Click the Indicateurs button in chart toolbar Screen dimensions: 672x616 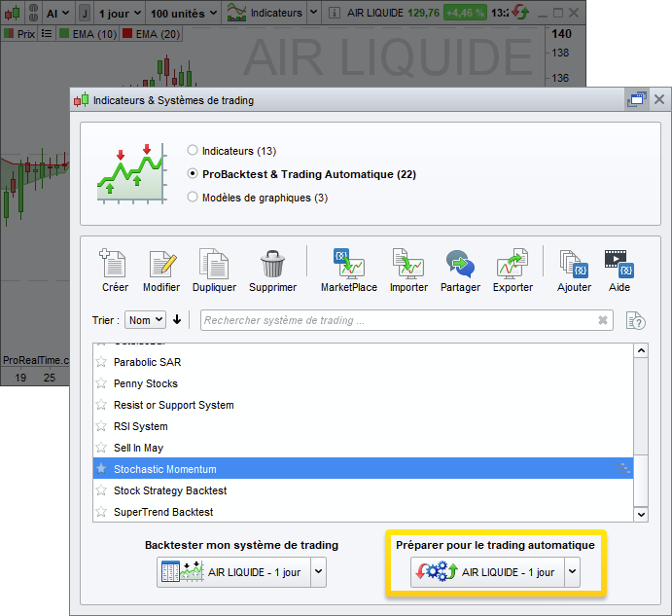[x=265, y=13]
